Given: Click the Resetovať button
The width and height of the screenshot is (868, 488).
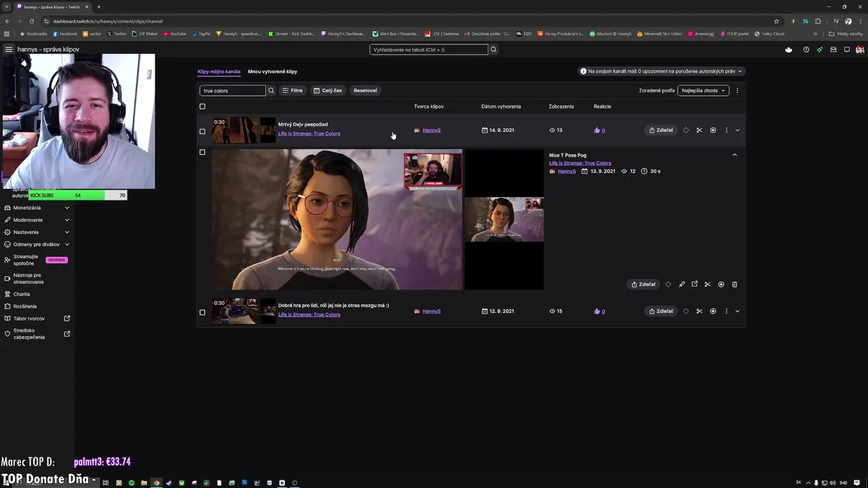Looking at the screenshot, I should tap(366, 90).
